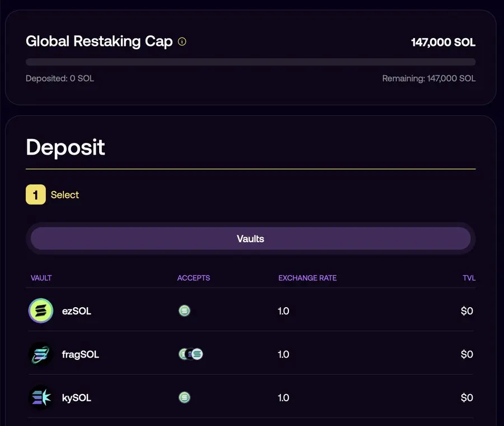Click the Global Restaking Cap info icon

pyautogui.click(x=182, y=41)
